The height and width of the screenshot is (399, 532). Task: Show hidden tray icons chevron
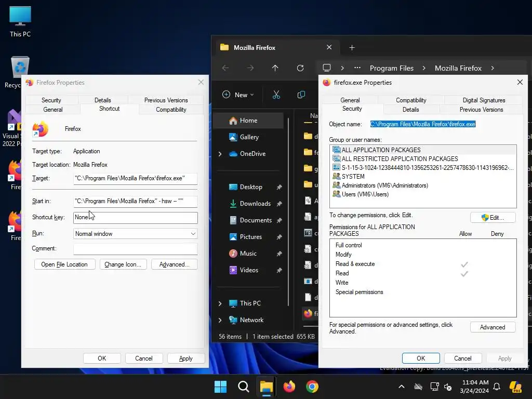[402, 387]
